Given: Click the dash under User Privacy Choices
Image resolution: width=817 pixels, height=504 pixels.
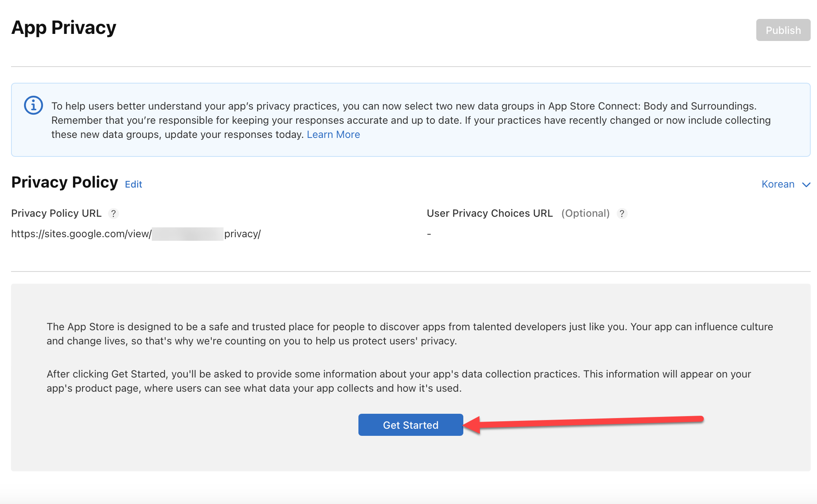Looking at the screenshot, I should coord(429,234).
